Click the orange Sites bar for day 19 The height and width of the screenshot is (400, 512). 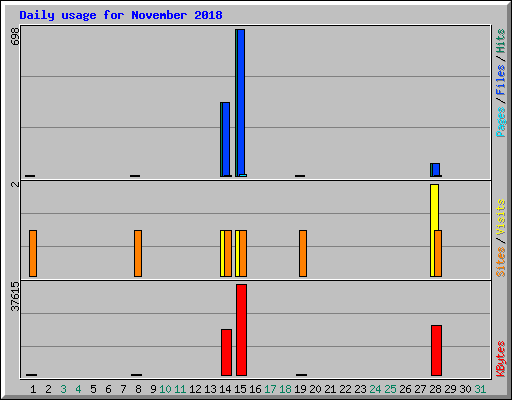(x=303, y=253)
